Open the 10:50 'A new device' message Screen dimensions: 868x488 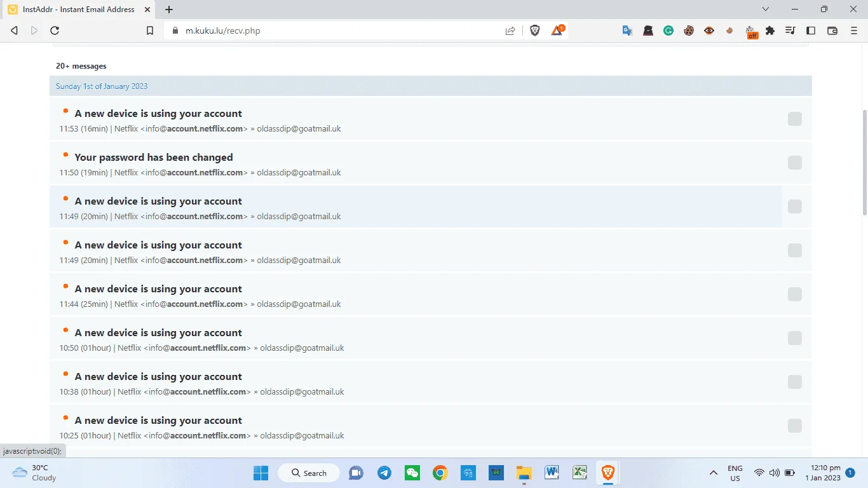point(158,333)
